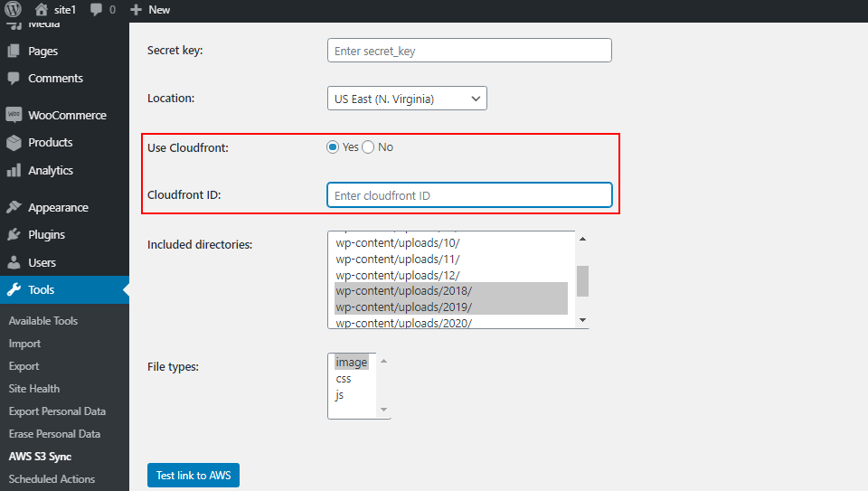Open Tools menu item
Screen dimensions: 868x491
[64, 289]
